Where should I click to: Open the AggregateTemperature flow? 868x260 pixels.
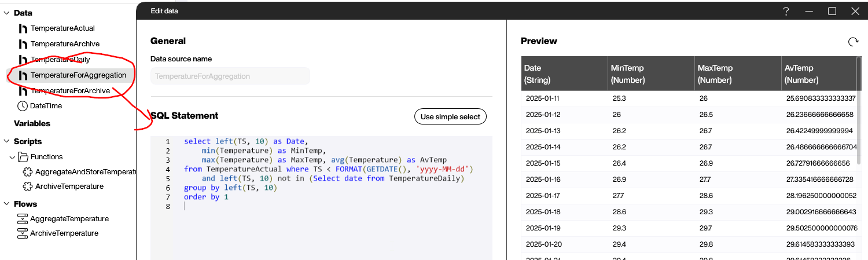coord(69,219)
